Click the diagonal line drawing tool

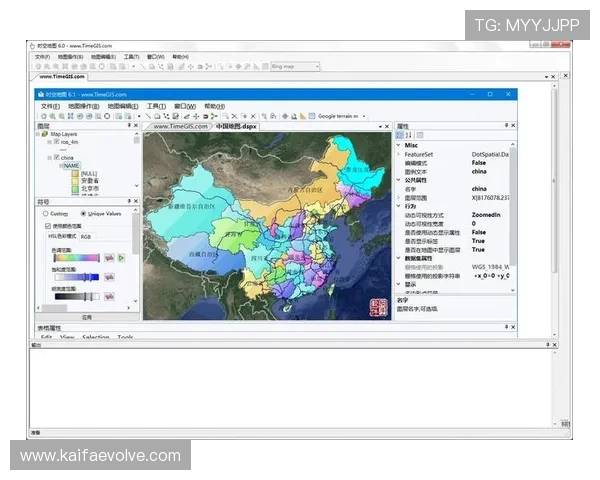click(x=148, y=116)
